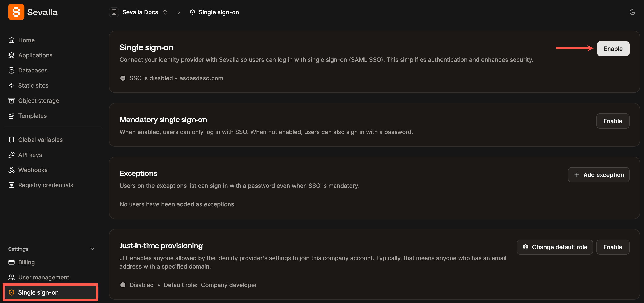
Task: Collapse the Settings section
Action: 92,249
